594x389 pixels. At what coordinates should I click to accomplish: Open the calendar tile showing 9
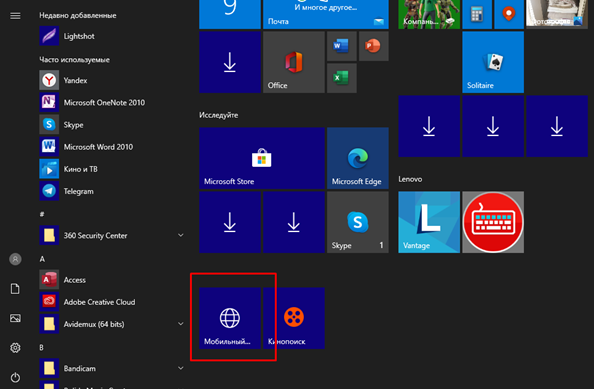[230, 14]
